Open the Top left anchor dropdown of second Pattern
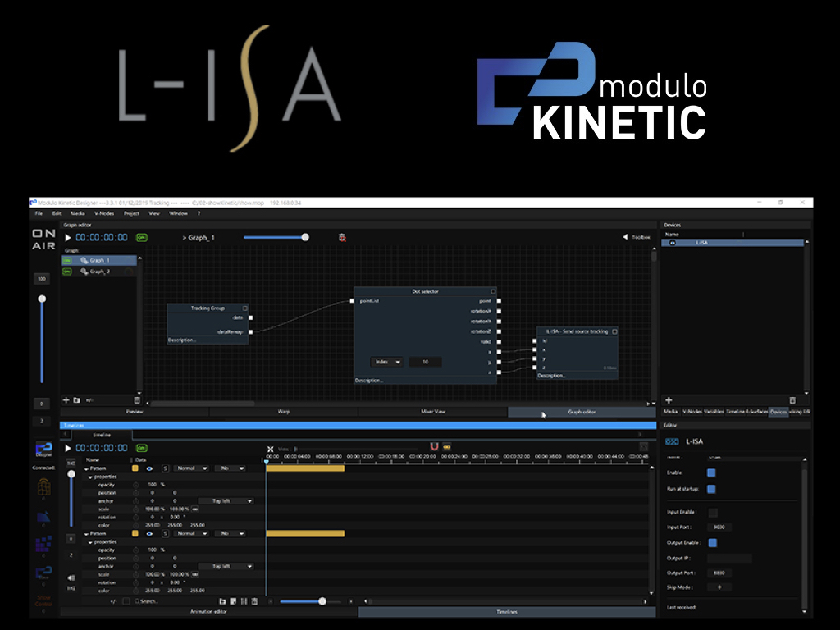Image resolution: width=840 pixels, height=630 pixels. coord(225,566)
